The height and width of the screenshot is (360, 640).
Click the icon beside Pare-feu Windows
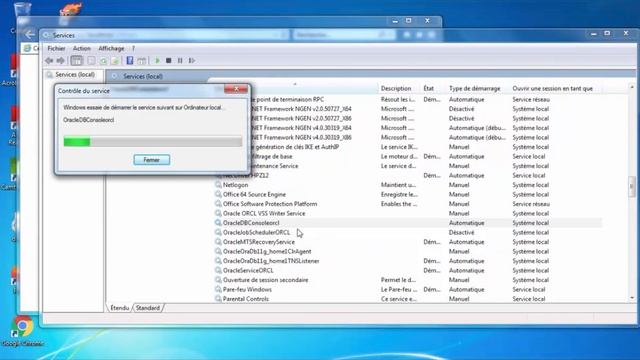click(218, 289)
